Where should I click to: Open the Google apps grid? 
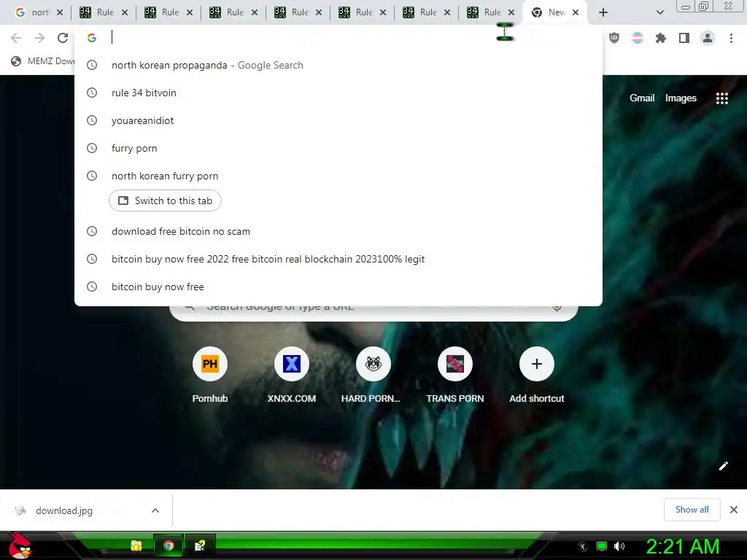click(722, 98)
